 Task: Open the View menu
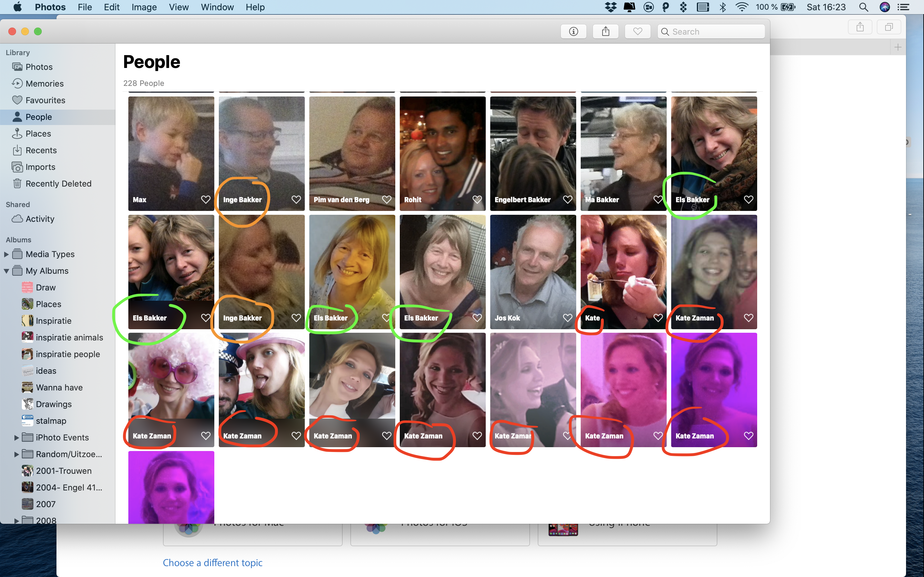178,7
